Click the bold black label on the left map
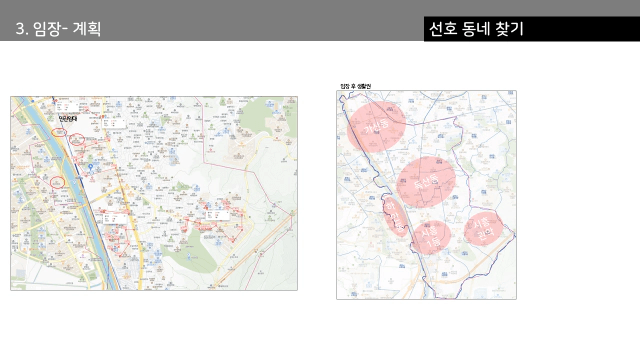 pyautogui.click(x=68, y=119)
